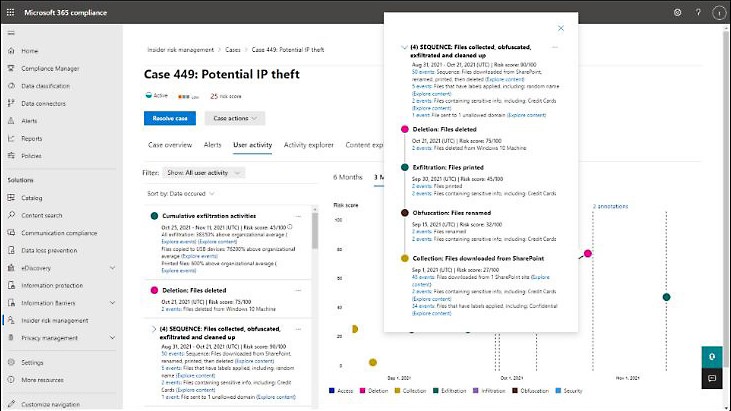Collapse the SEQUENCE header in popup
The height and width of the screenshot is (411, 731).
[404, 48]
